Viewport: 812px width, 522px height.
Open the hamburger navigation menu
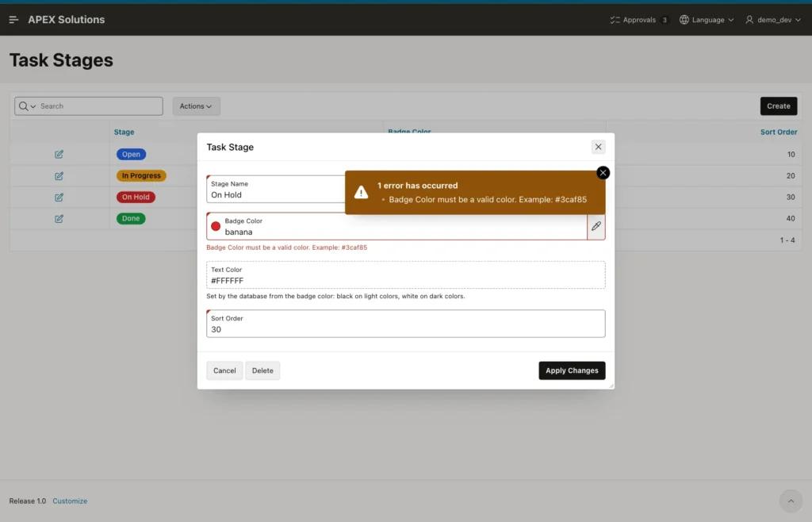point(14,20)
